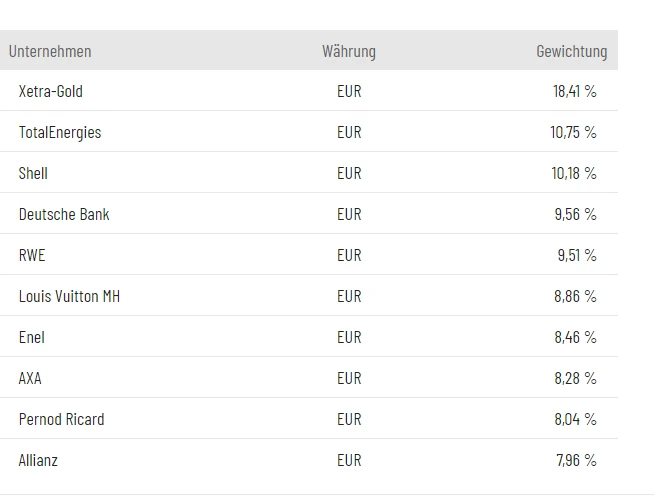Click the Gewichtung column header
The height and width of the screenshot is (496, 654).
click(x=571, y=51)
